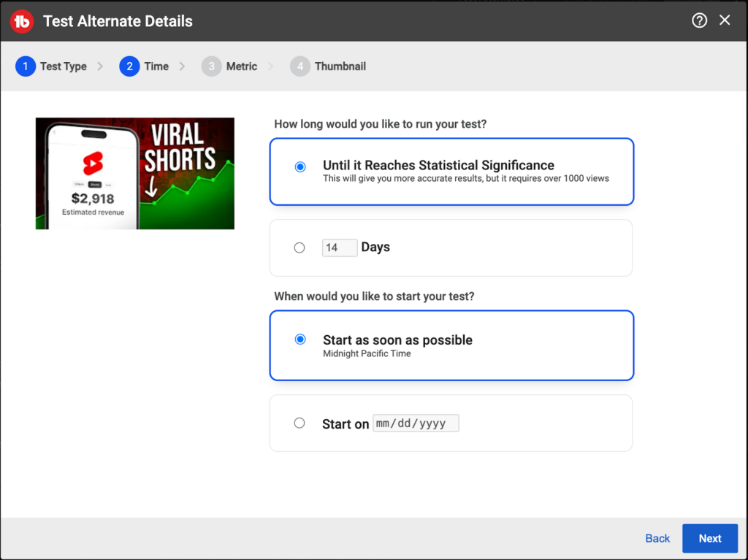Image resolution: width=748 pixels, height=560 pixels.
Task: Click the step 4 numbered circle
Action: 299,66
